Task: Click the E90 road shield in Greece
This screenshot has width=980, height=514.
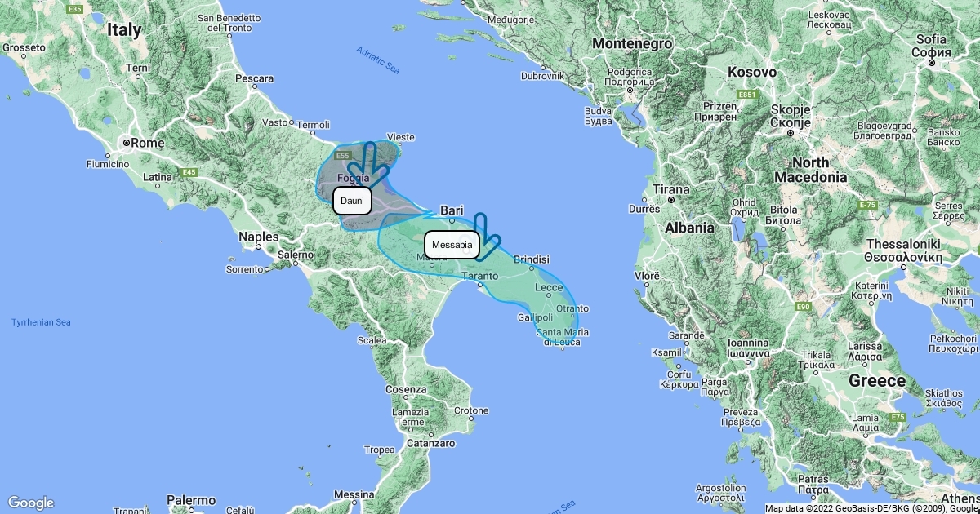Action: coord(803,306)
